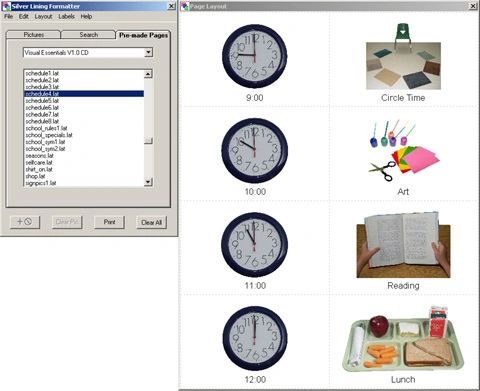Click the Silver Lining Formatter title icon
This screenshot has height=391, width=480.
click(x=6, y=6)
